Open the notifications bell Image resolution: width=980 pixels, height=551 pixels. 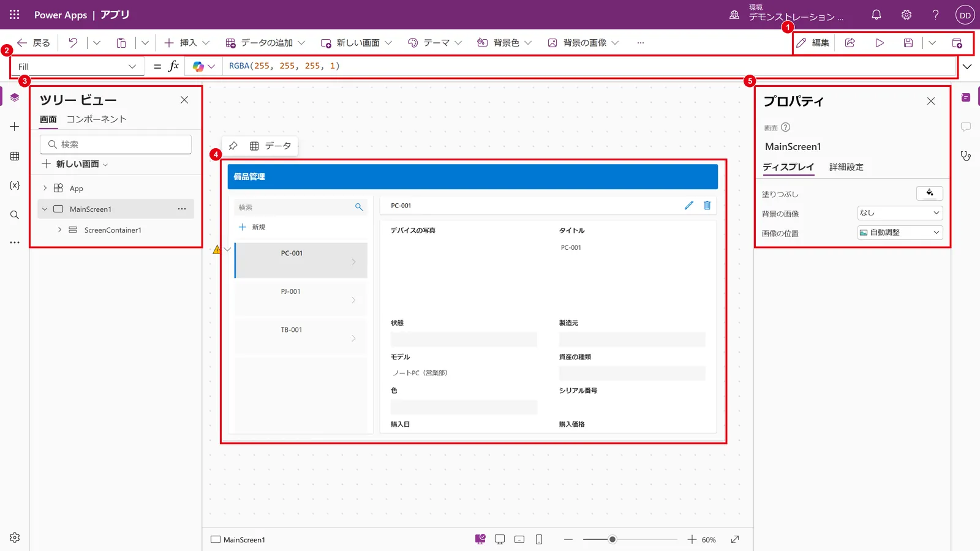[x=876, y=15]
